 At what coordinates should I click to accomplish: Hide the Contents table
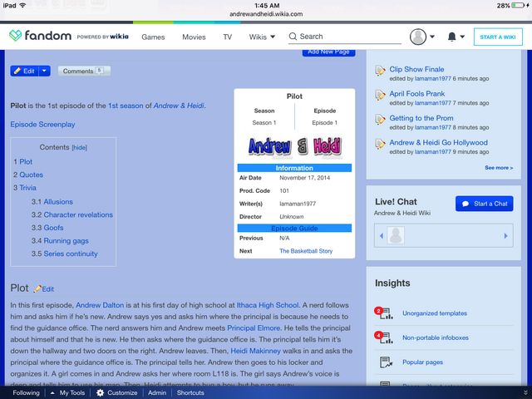pyautogui.click(x=80, y=148)
